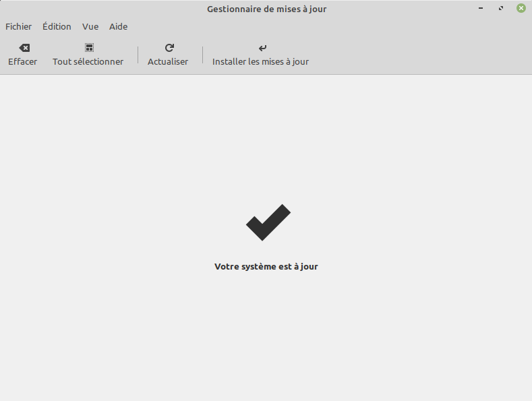
Task: Expand the Vue menu
Action: point(90,27)
